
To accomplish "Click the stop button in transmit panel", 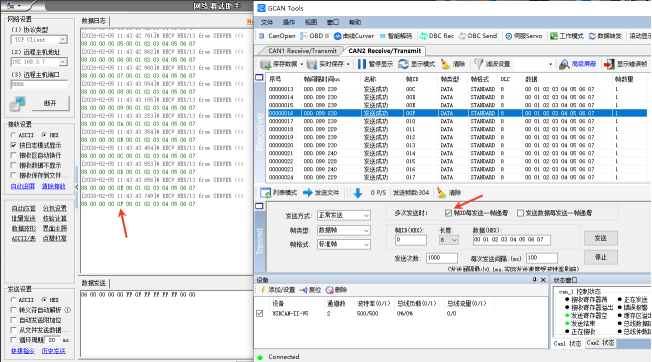I will (601, 257).
